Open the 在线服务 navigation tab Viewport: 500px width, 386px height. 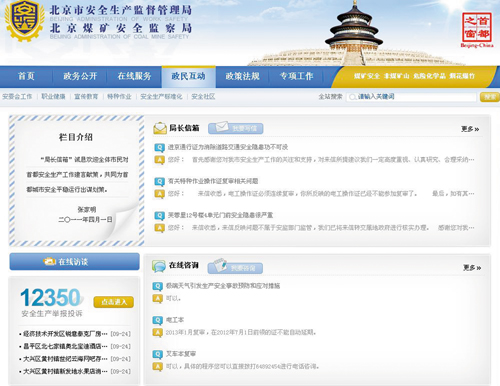point(134,76)
